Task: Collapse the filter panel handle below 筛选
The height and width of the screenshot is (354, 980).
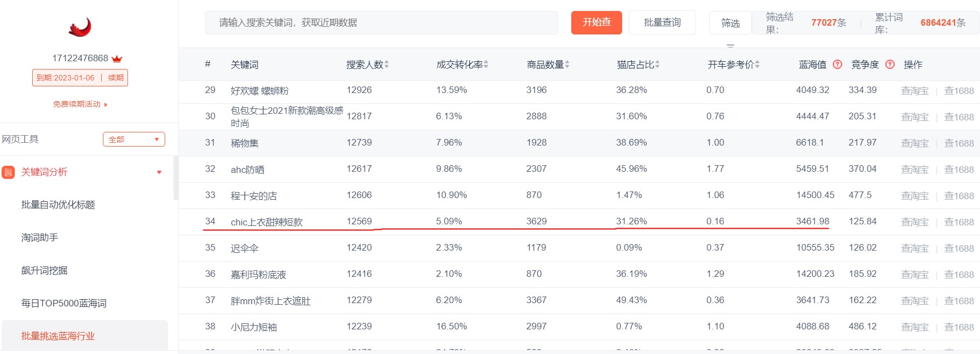Action: [x=730, y=45]
